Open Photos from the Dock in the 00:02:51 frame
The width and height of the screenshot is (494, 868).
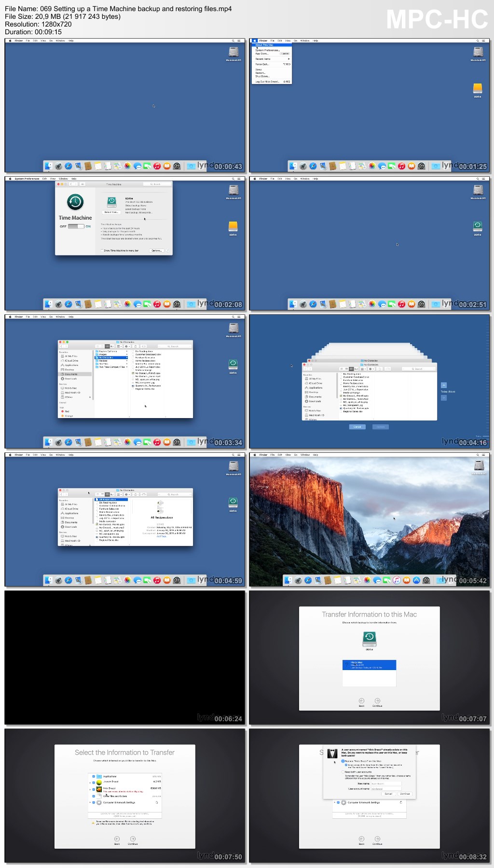point(372,304)
